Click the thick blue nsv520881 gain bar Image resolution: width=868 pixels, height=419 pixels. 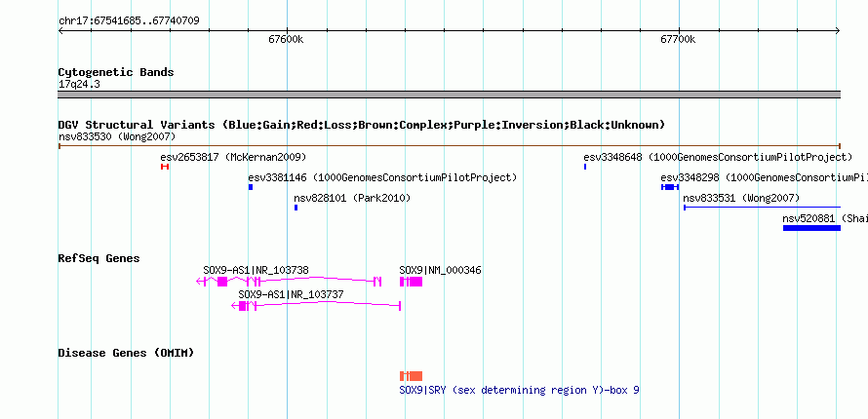point(811,228)
